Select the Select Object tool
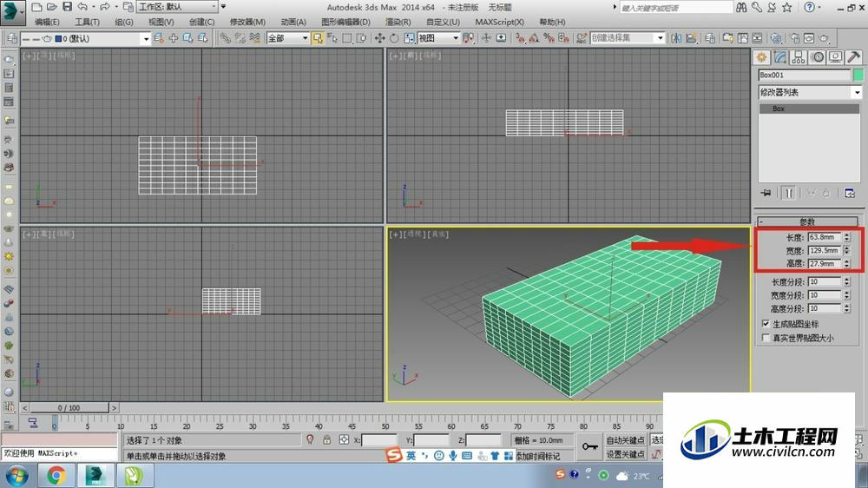This screenshot has width=868, height=488. tap(317, 38)
